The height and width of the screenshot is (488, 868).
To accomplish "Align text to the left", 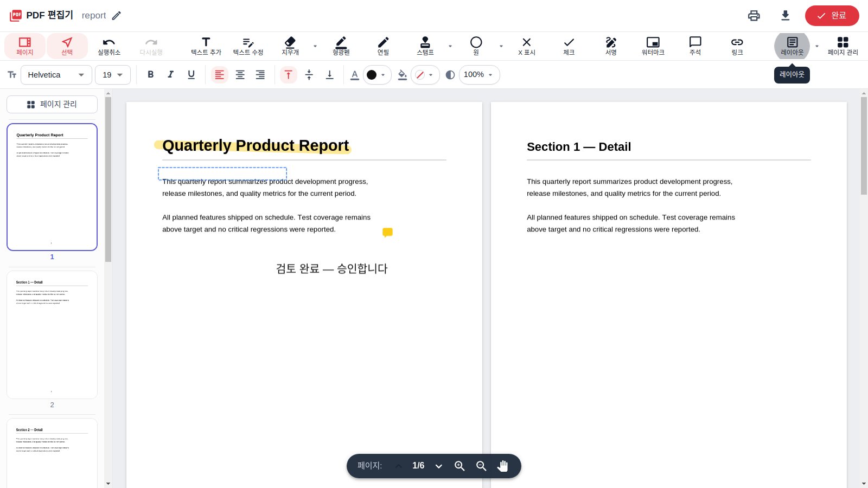I will pos(220,75).
